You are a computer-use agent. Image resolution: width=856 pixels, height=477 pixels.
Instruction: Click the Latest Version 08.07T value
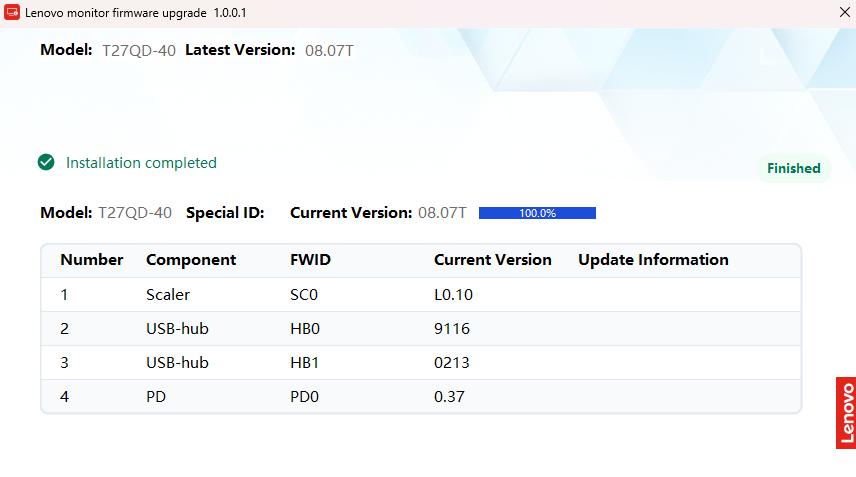[329, 50]
